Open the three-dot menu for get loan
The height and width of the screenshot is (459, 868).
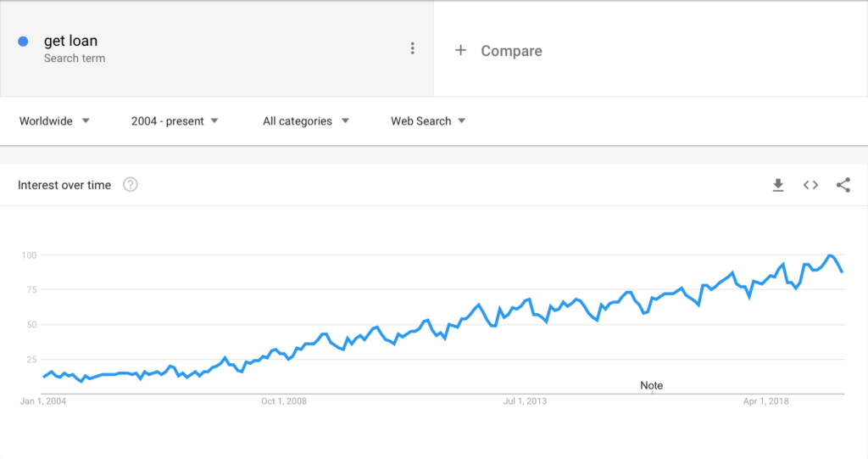(x=413, y=48)
